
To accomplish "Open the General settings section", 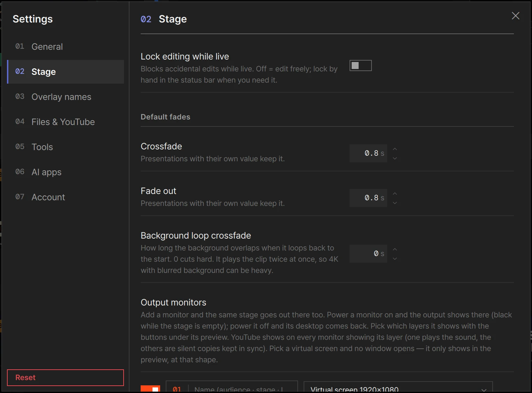I will click(x=65, y=47).
